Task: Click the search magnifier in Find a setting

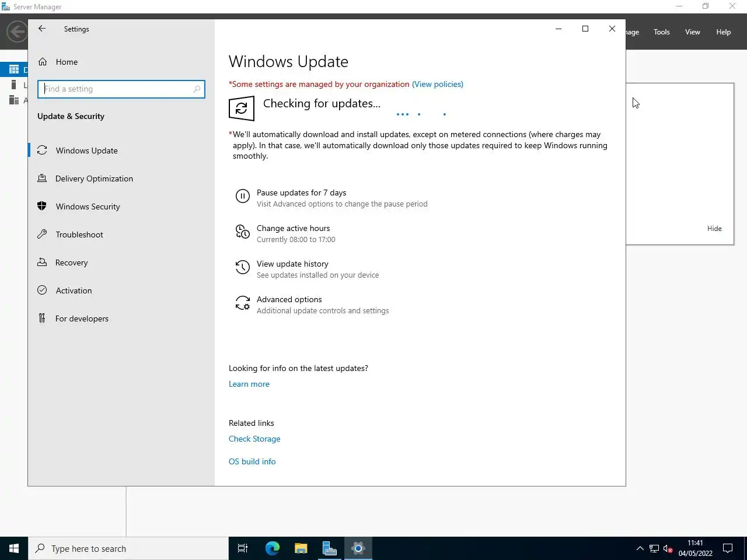Action: tap(197, 89)
